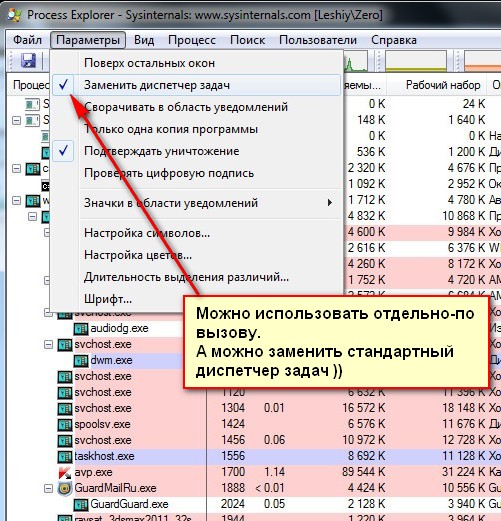Viewport: 501px width, 521px height.
Task: Click the Process Explorer title bar icon
Action: coord(15,15)
